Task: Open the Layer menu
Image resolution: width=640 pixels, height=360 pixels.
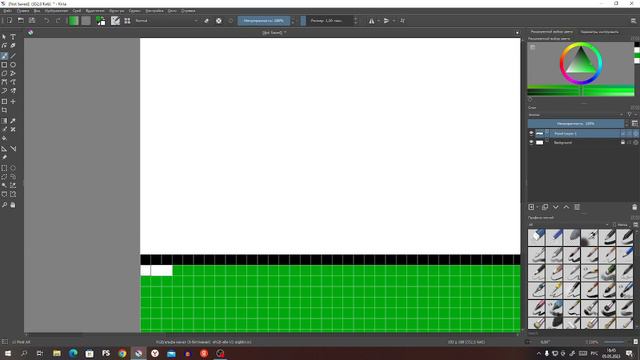Action: point(77,11)
